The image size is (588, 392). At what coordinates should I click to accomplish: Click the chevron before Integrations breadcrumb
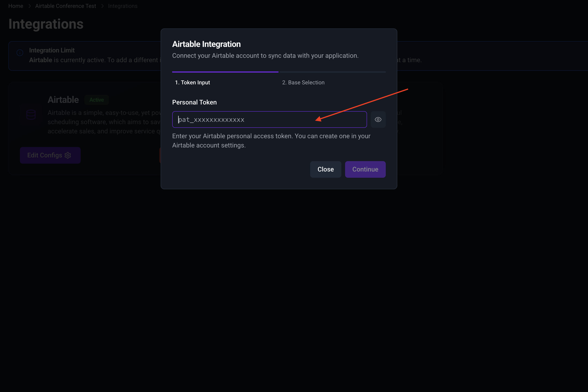click(x=102, y=6)
